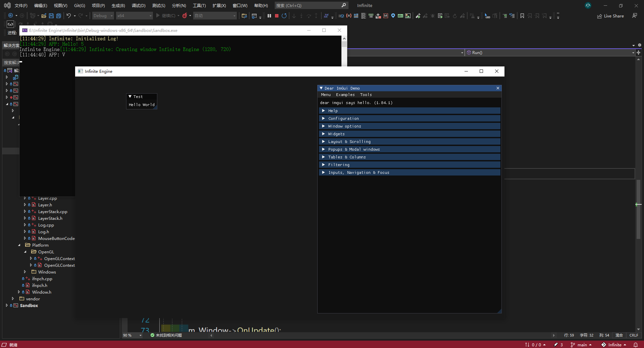The height and width of the screenshot is (348, 644).
Task: Click the console window vertical scrollbar
Action: (x=344, y=51)
